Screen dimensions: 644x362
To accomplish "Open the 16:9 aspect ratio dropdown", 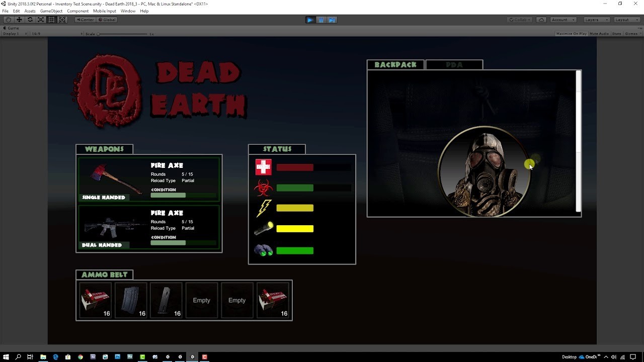I will coord(55,34).
